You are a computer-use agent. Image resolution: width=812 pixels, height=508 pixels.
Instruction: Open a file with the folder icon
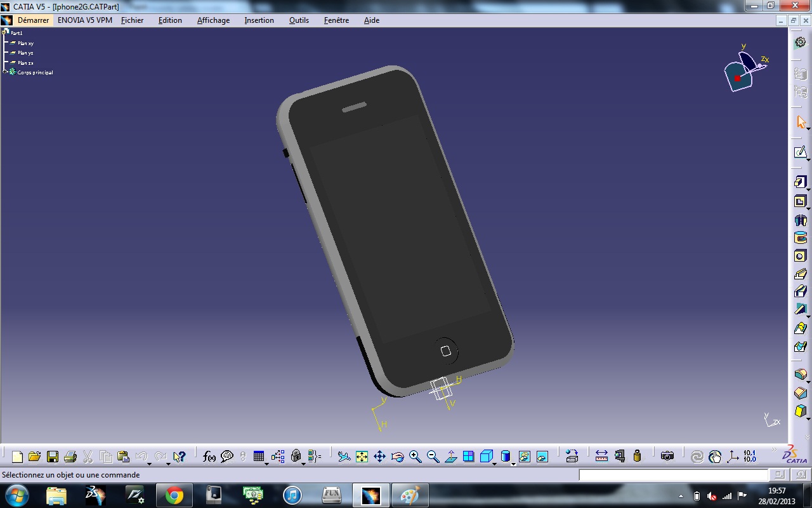[35, 457]
